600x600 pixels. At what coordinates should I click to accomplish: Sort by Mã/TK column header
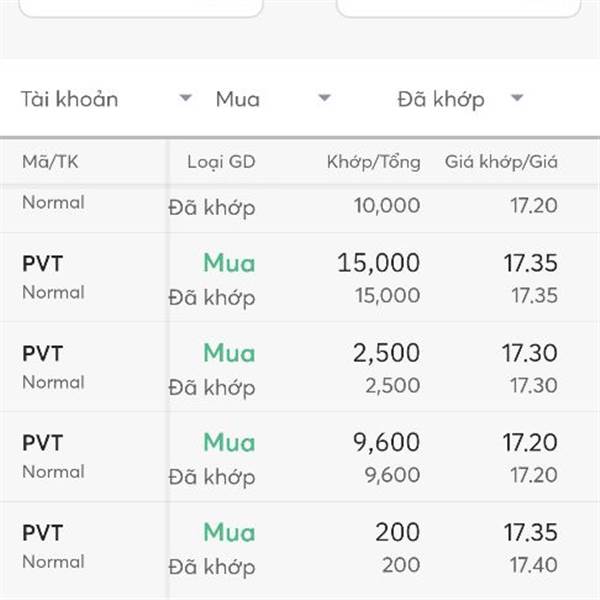click(50, 162)
